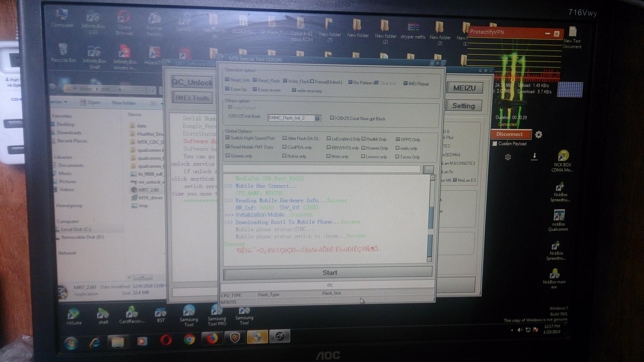Screen dimensions: 644x362
Task: Click the Open button in Explorer toolbar
Action: tap(90, 102)
